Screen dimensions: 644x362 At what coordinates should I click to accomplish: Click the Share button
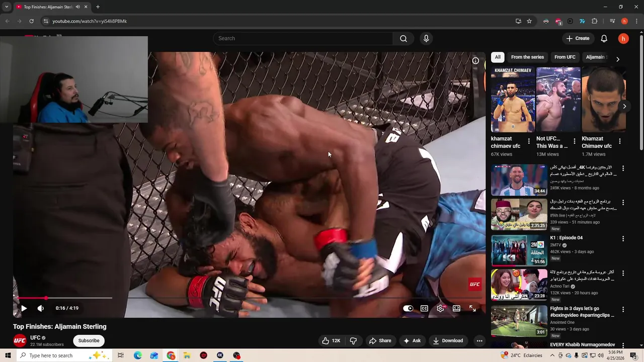pyautogui.click(x=380, y=340)
